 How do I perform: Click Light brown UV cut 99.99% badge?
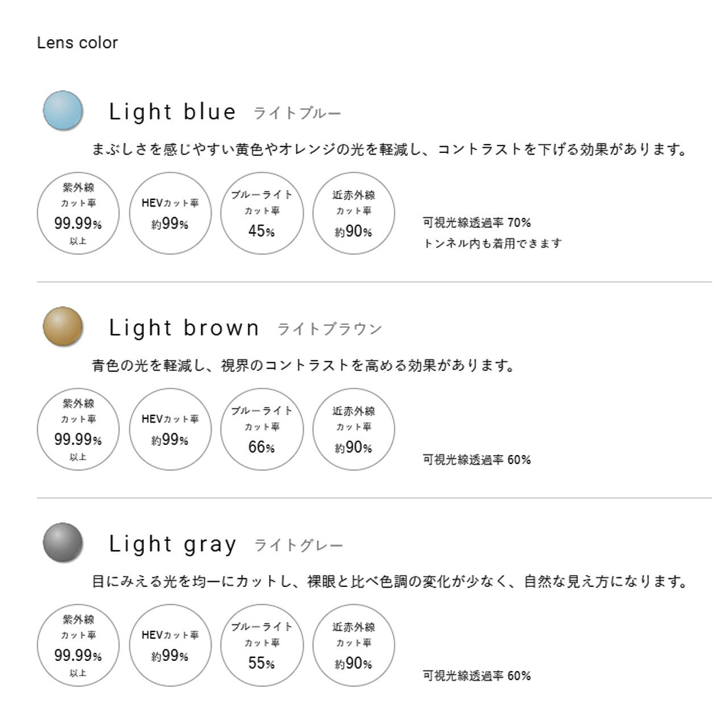(x=78, y=429)
